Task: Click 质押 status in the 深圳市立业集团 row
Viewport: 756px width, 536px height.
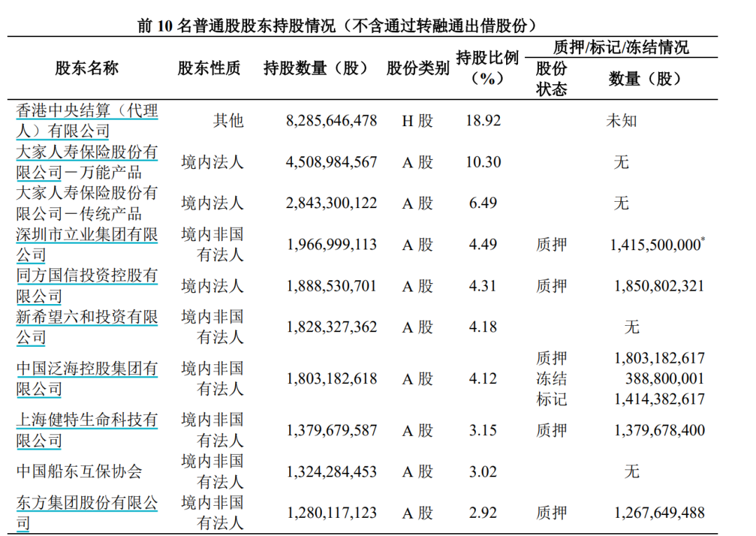Action: point(551,245)
